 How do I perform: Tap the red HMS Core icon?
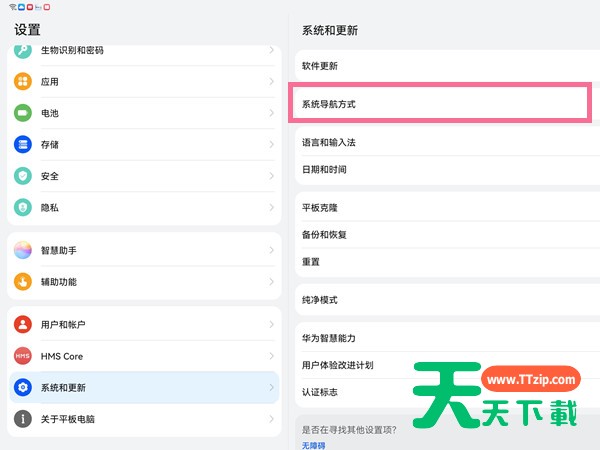23,356
